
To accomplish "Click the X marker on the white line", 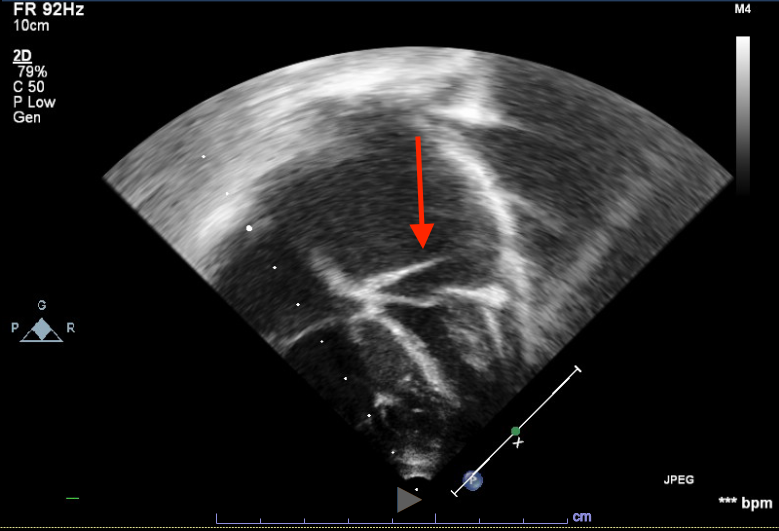I will [x=518, y=442].
